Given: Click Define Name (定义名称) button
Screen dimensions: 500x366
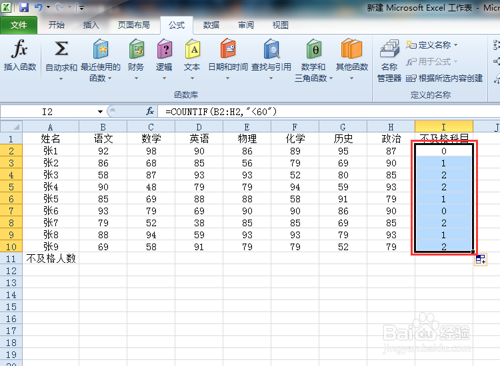Looking at the screenshot, I should pos(432,45).
